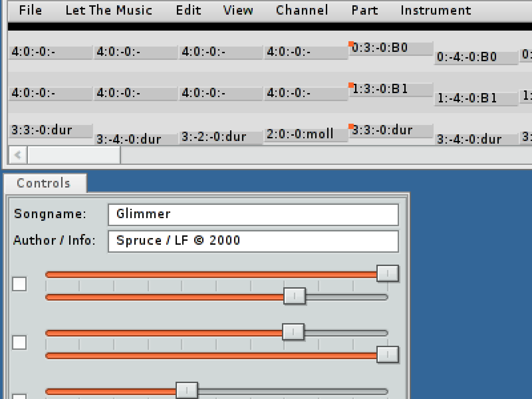Select the second 3:-4:-0:dur cell in the bottom row
532x399 pixels.
tap(476, 139)
